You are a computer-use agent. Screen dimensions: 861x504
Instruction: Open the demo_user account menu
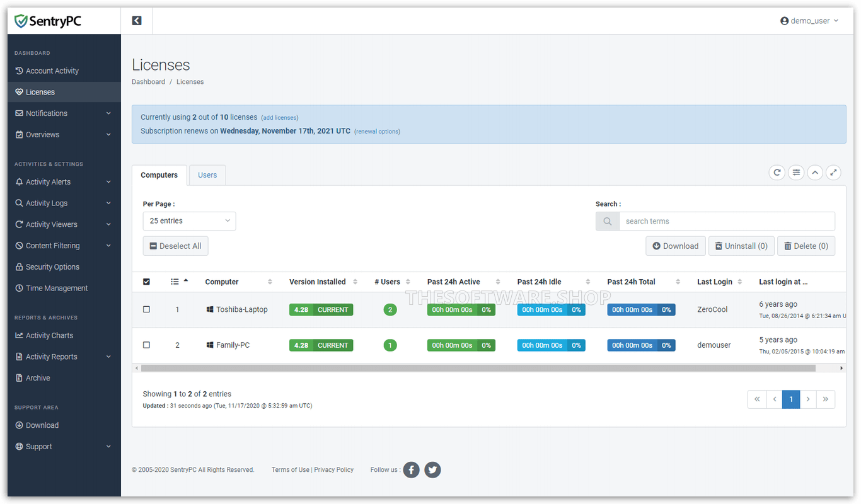tap(809, 20)
